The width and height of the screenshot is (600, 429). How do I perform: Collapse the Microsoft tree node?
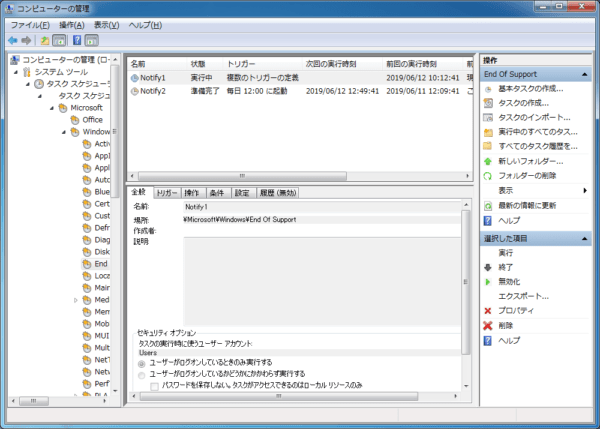pos(52,108)
